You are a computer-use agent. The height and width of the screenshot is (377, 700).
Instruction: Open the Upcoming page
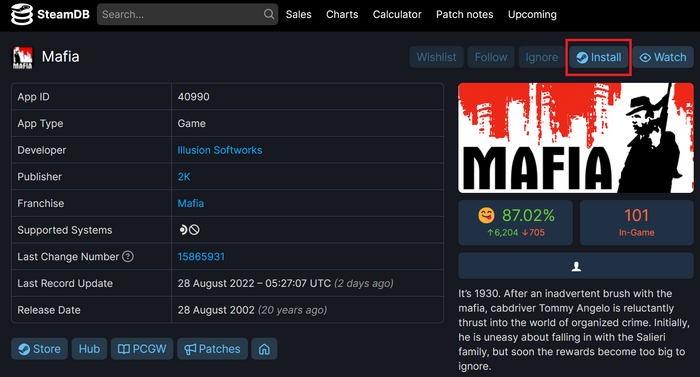pyautogui.click(x=532, y=14)
